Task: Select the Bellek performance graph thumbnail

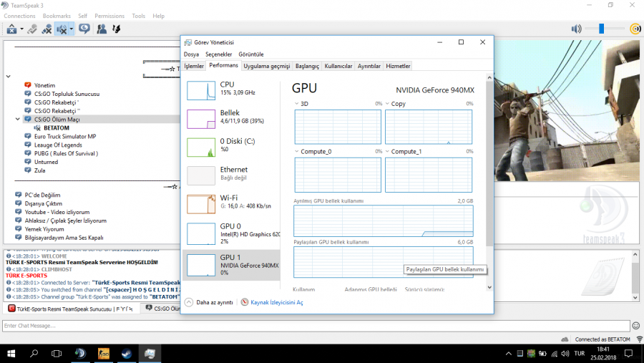Action: 201,119
